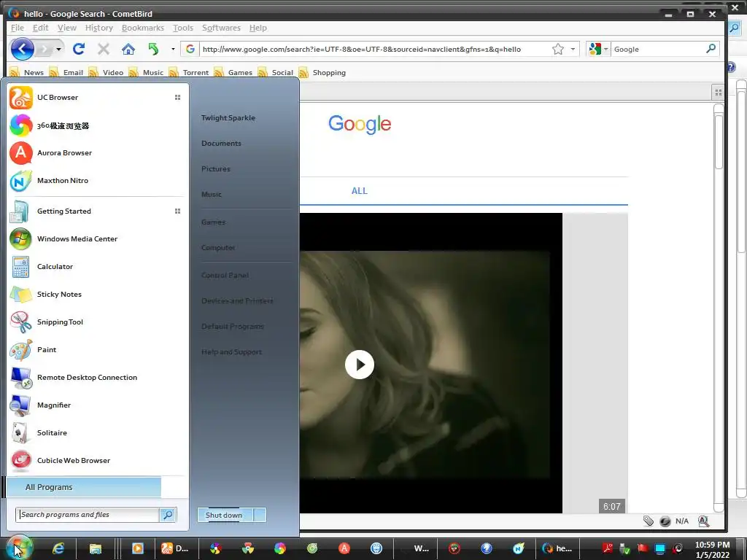Open Control Panel from Start menu
Image resolution: width=747 pixels, height=560 pixels.
coord(225,275)
